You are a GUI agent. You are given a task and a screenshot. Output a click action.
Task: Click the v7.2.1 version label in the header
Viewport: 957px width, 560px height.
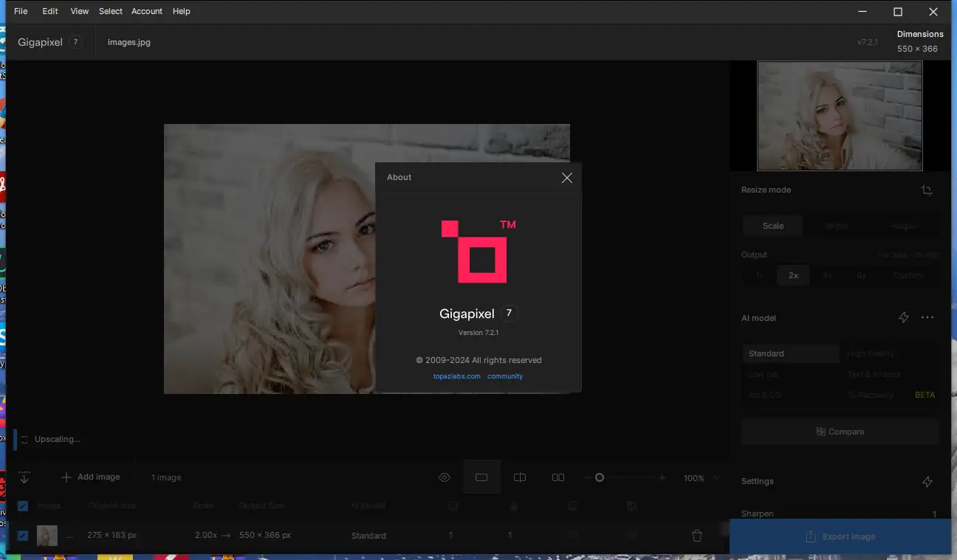pos(868,42)
